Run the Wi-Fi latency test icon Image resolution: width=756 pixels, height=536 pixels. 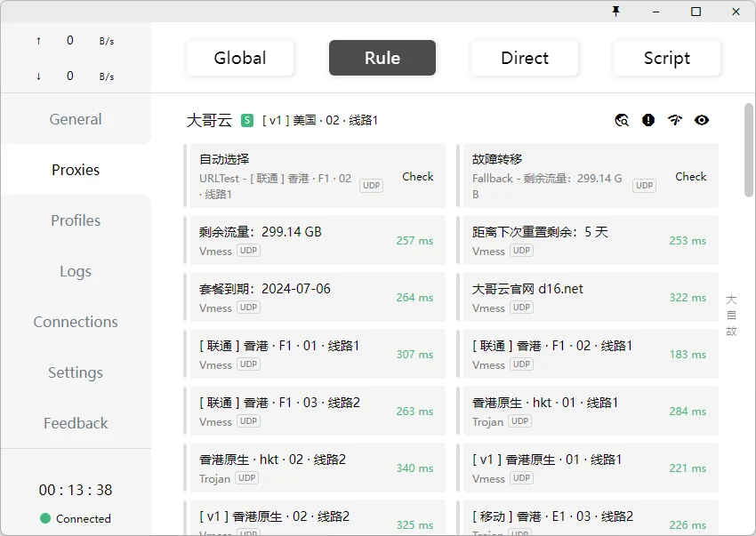[x=675, y=120]
